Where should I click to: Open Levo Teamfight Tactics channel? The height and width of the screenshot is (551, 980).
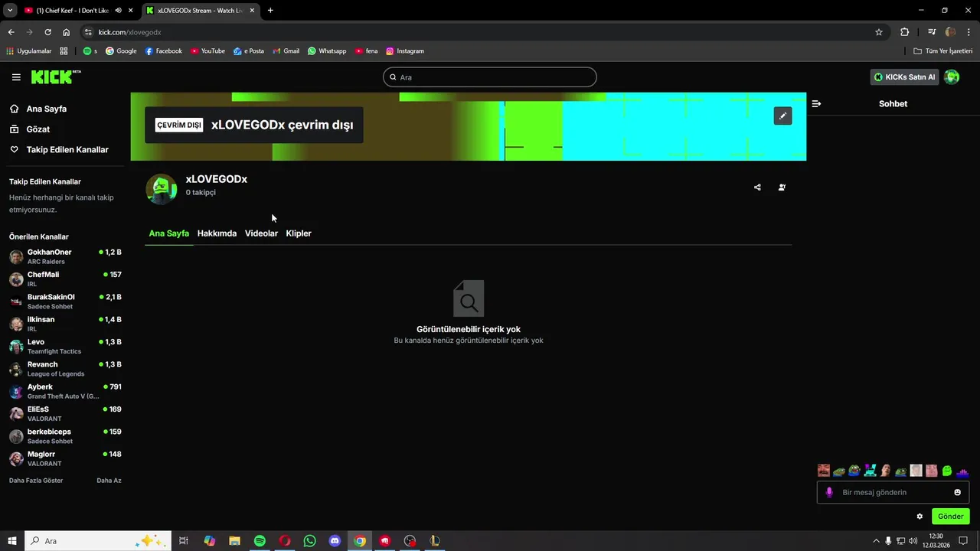(66, 347)
